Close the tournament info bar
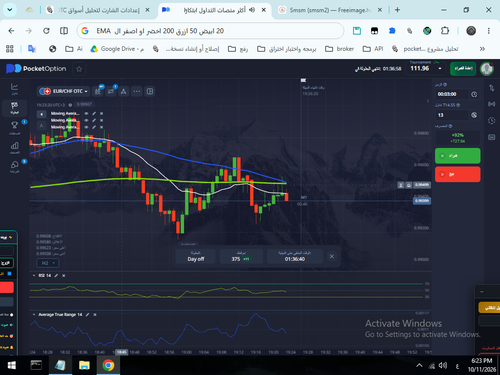The width and height of the screenshot is (500, 375). click(332, 256)
